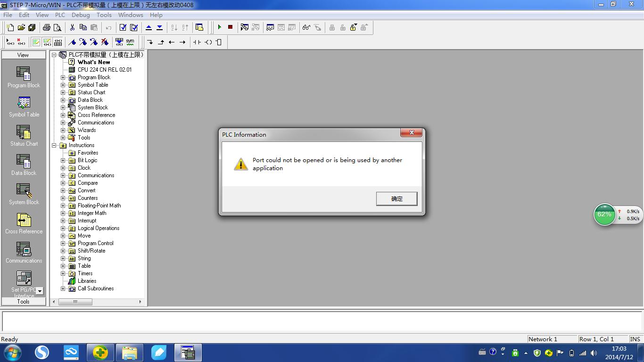Click the Symbol Information Table sym icon
644x362 pixels.
point(130,42)
